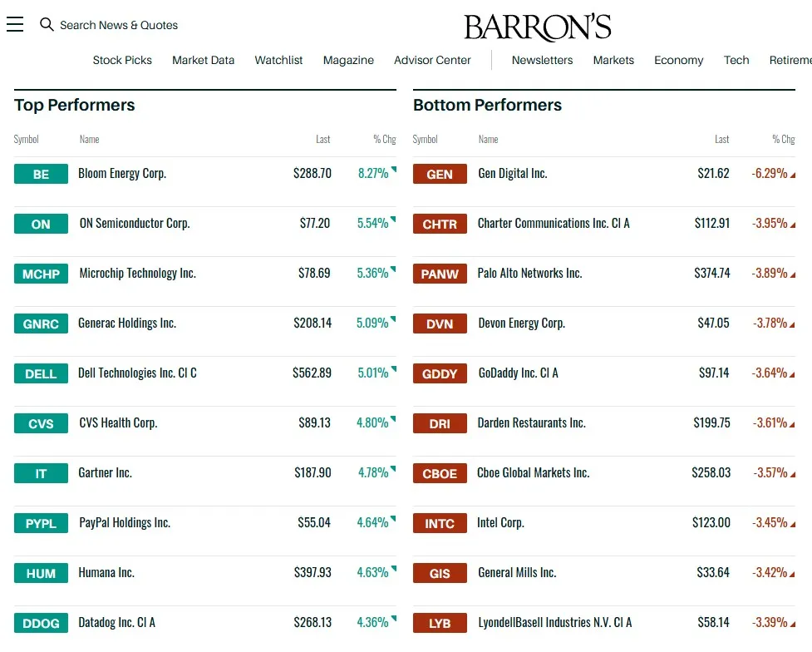This screenshot has width=812, height=652.
Task: Open ON Semiconductor Corp. quote link
Action: pos(135,224)
